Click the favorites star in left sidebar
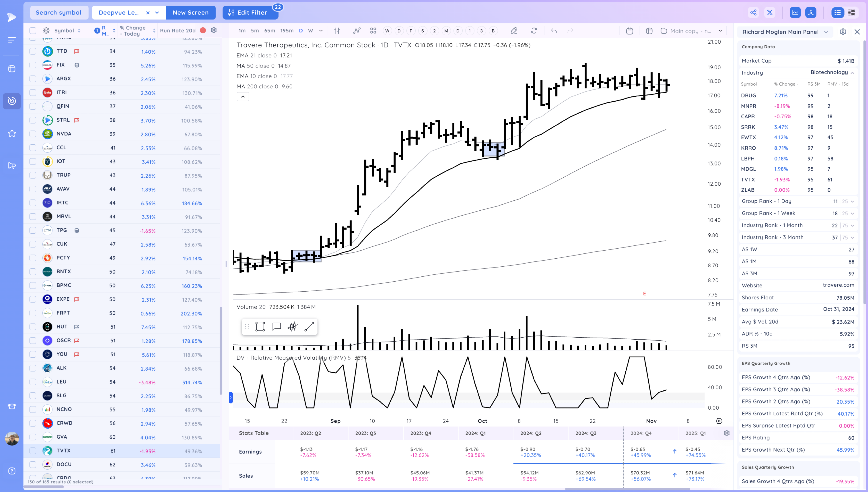The height and width of the screenshot is (492, 868). point(12,134)
